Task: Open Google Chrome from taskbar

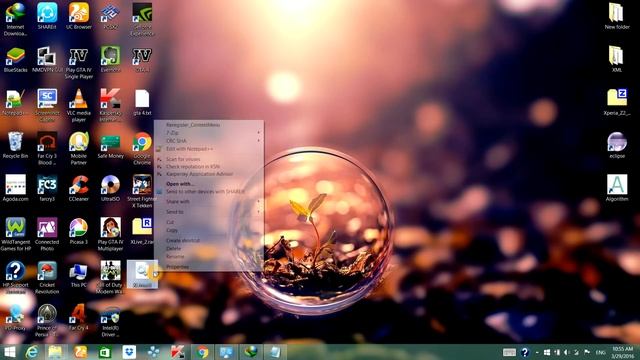Action: coord(202,352)
